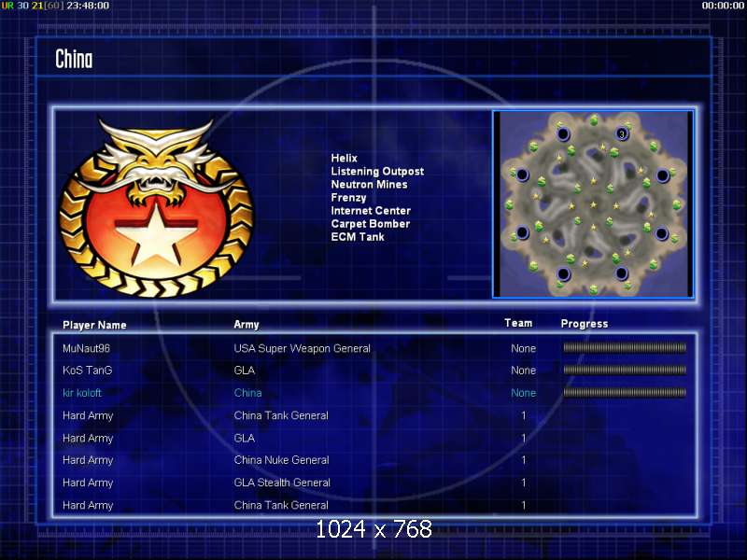Click kir koloft's China army entry

coord(247,393)
